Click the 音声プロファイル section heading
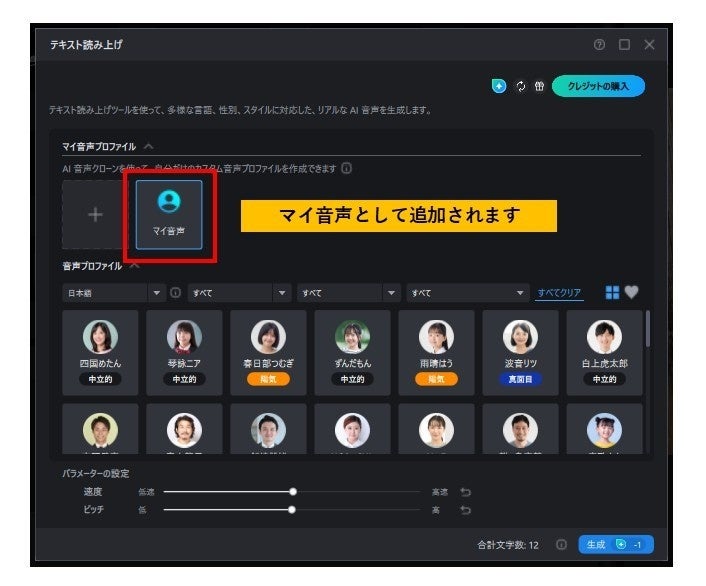 click(x=92, y=266)
